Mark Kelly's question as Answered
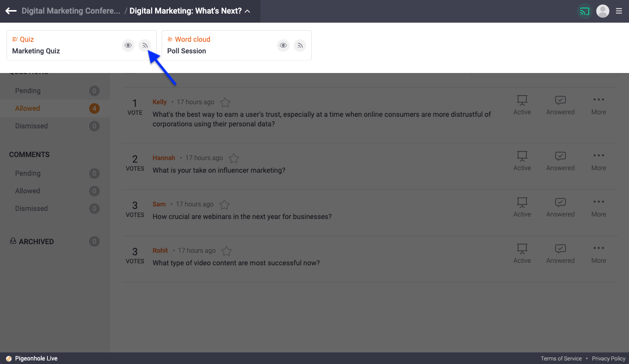This screenshot has width=629, height=364. tap(560, 105)
